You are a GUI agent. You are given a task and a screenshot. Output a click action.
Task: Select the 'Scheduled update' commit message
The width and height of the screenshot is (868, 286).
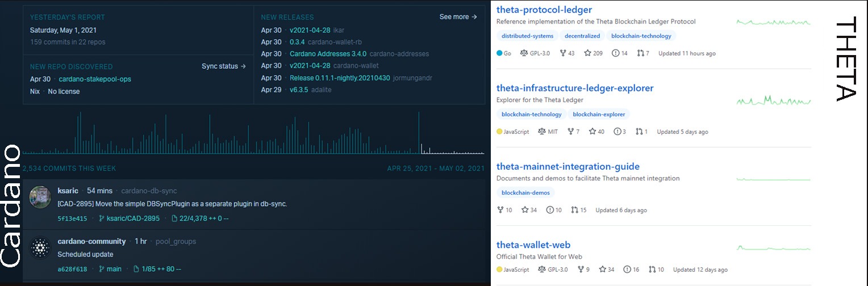tap(85, 254)
